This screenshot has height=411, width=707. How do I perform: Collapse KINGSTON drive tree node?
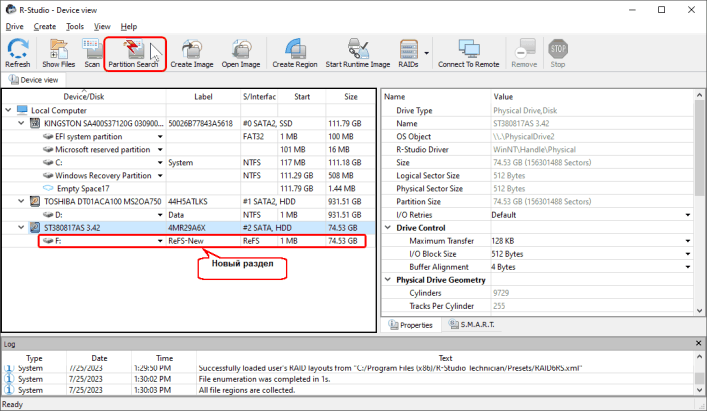click(x=21, y=123)
